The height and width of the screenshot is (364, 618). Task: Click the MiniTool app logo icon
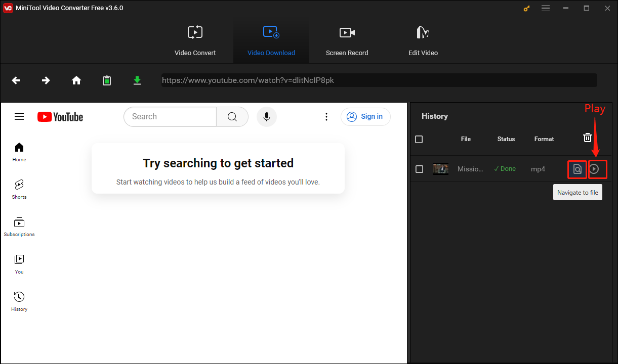pos(8,8)
